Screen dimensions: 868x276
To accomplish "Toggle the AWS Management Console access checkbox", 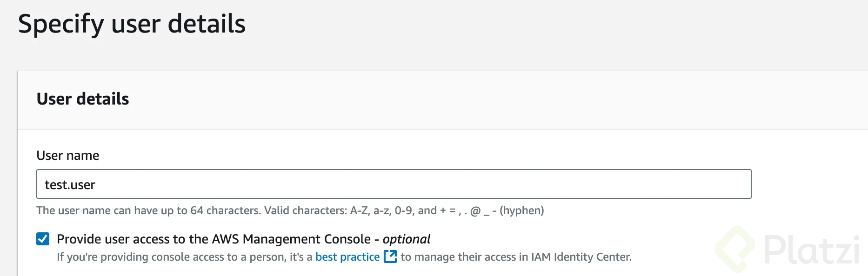I will point(43,239).
